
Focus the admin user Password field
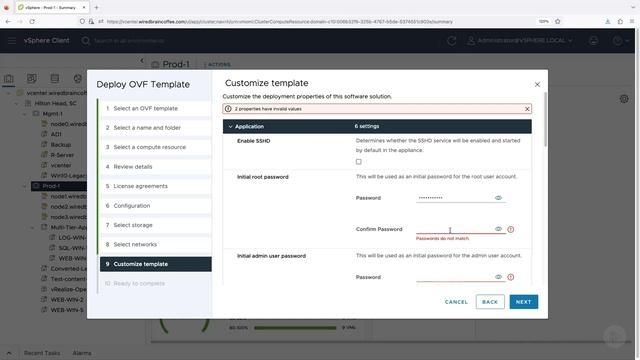[454, 277]
